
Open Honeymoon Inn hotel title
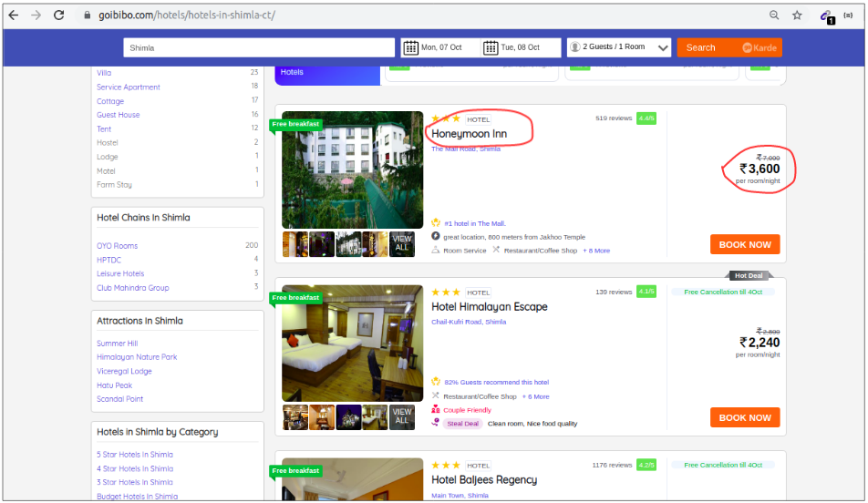pyautogui.click(x=469, y=134)
